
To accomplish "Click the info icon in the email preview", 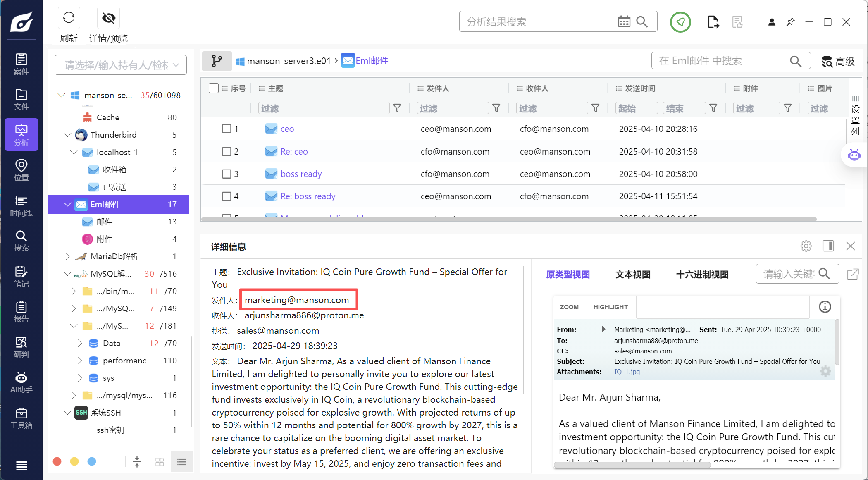I will click(x=825, y=307).
